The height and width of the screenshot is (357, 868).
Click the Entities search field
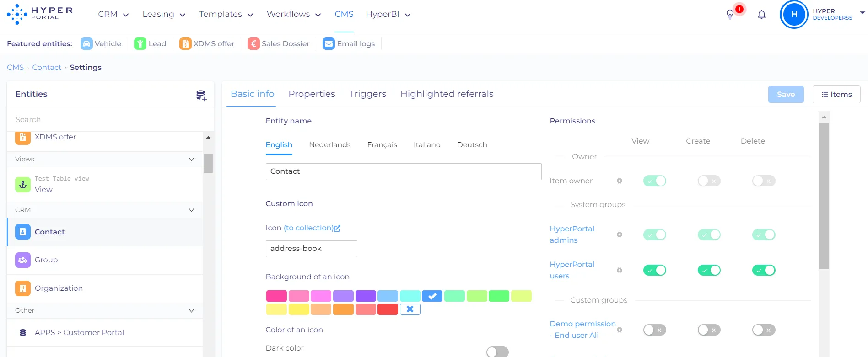pyautogui.click(x=111, y=119)
